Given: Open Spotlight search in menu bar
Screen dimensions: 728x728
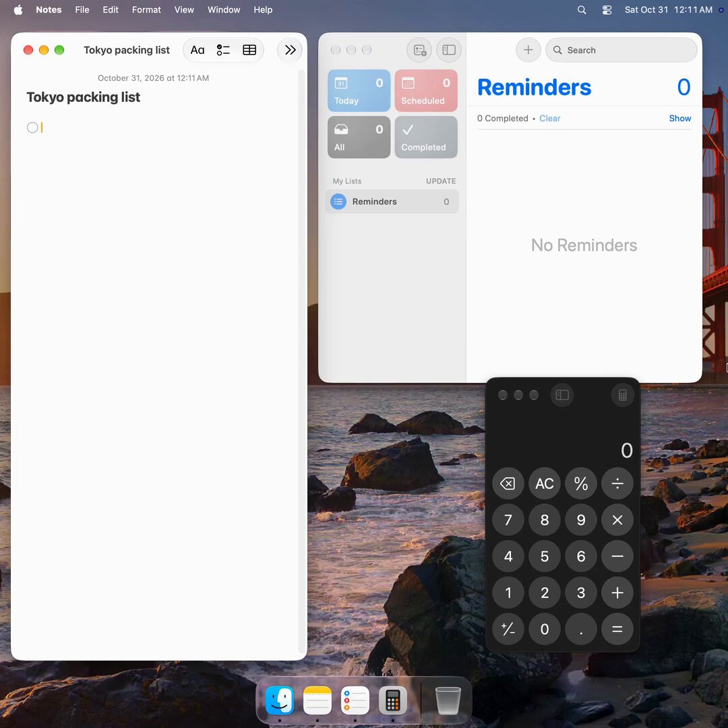Looking at the screenshot, I should (581, 9).
